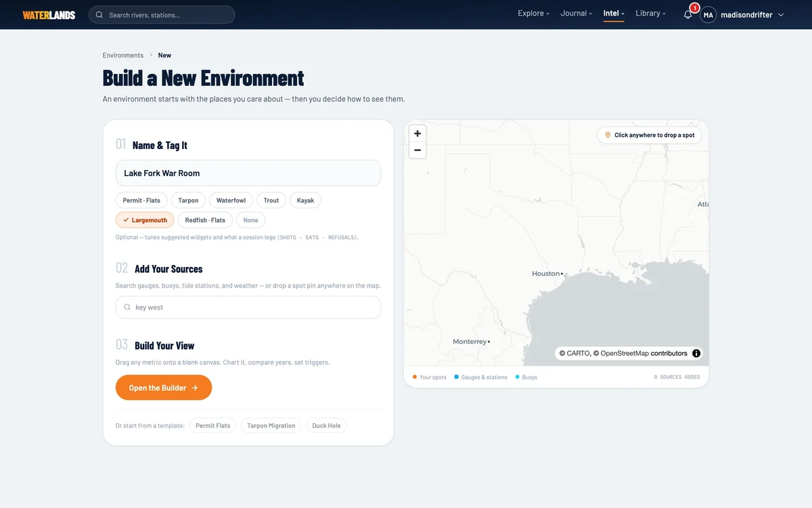Click the Name & Tag It heading

point(160,145)
